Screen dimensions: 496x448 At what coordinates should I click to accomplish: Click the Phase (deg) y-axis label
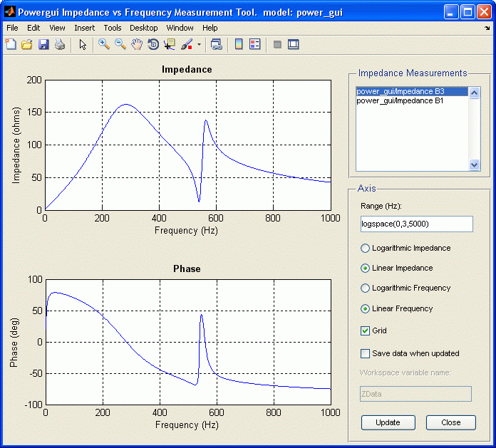point(14,343)
